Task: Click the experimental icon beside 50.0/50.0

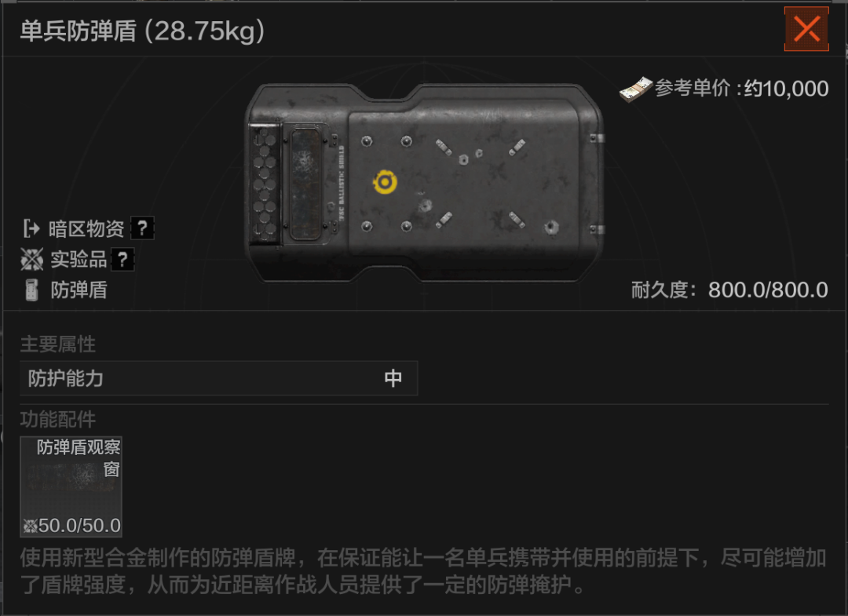Action: (31, 526)
